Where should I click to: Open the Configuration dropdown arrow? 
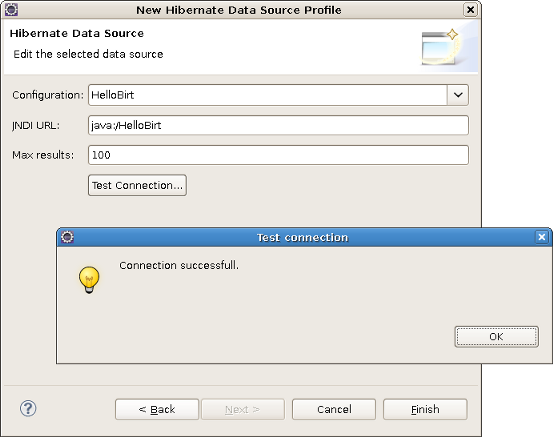coord(458,95)
